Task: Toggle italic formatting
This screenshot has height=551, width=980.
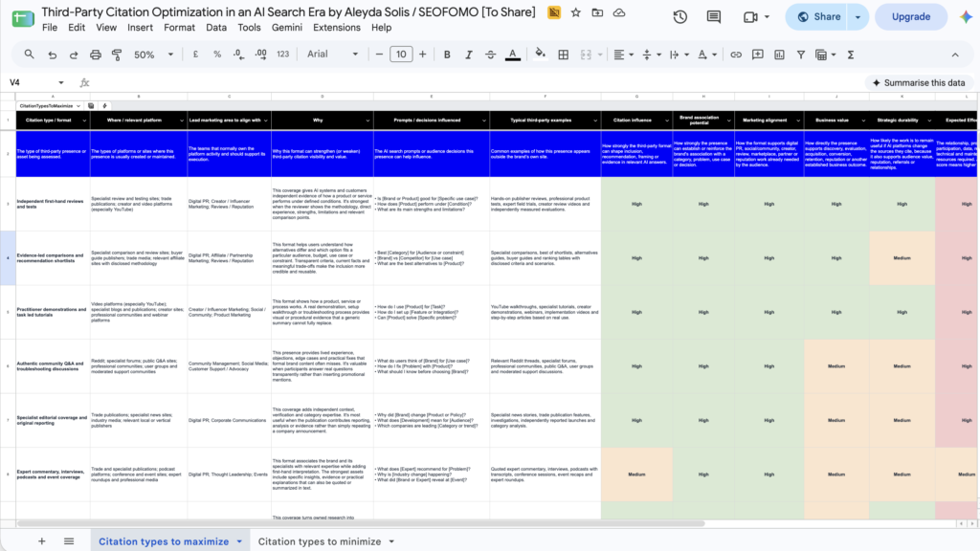Action: (468, 55)
